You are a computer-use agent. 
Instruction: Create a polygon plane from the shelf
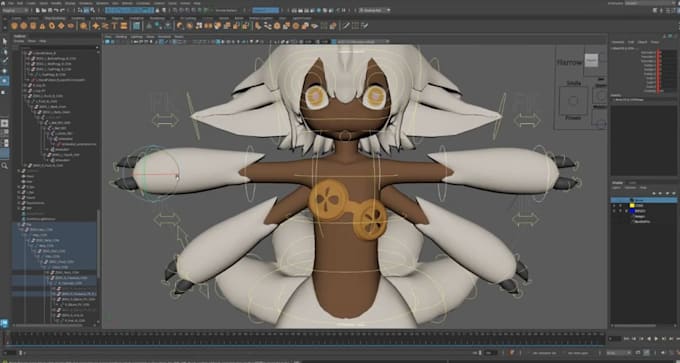tap(62, 26)
